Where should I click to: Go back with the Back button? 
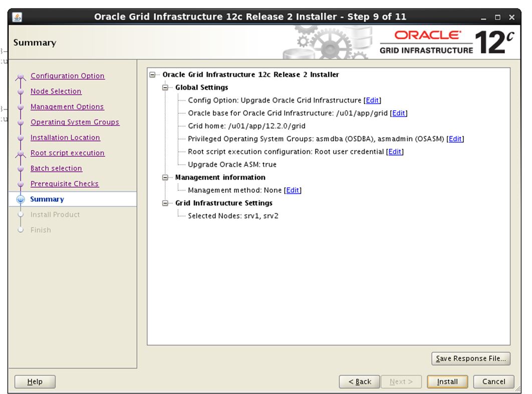360,381
